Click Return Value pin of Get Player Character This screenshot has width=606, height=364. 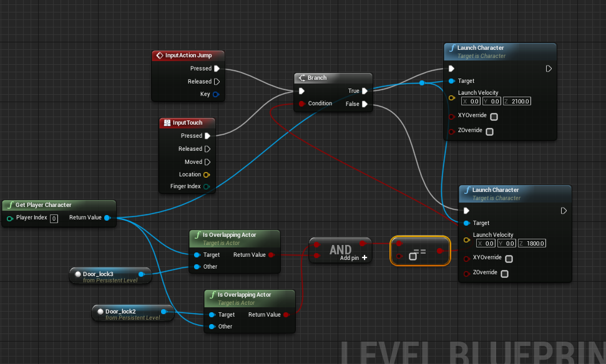click(107, 218)
